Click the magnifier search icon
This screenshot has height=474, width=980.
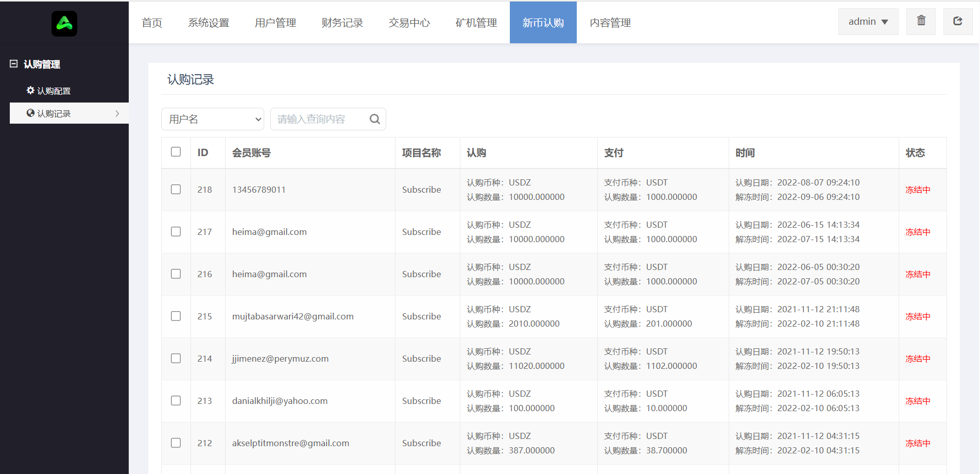[x=374, y=119]
